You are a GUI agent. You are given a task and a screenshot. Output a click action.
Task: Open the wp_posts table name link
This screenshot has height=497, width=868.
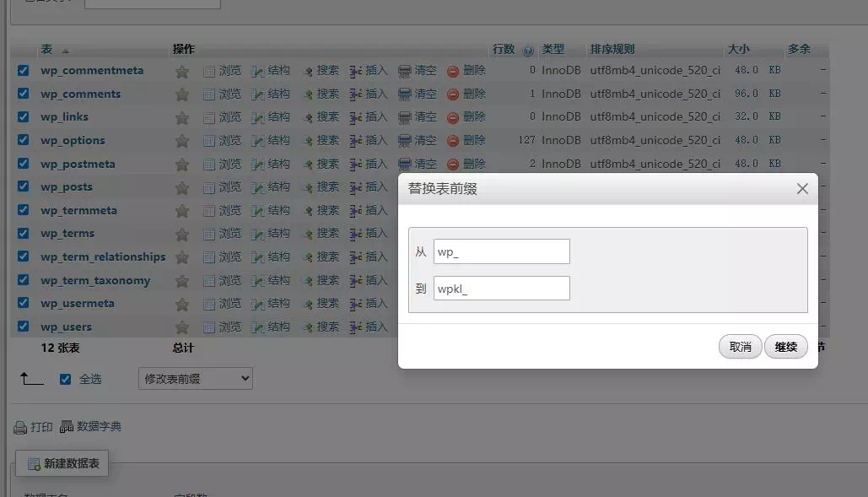tap(67, 187)
